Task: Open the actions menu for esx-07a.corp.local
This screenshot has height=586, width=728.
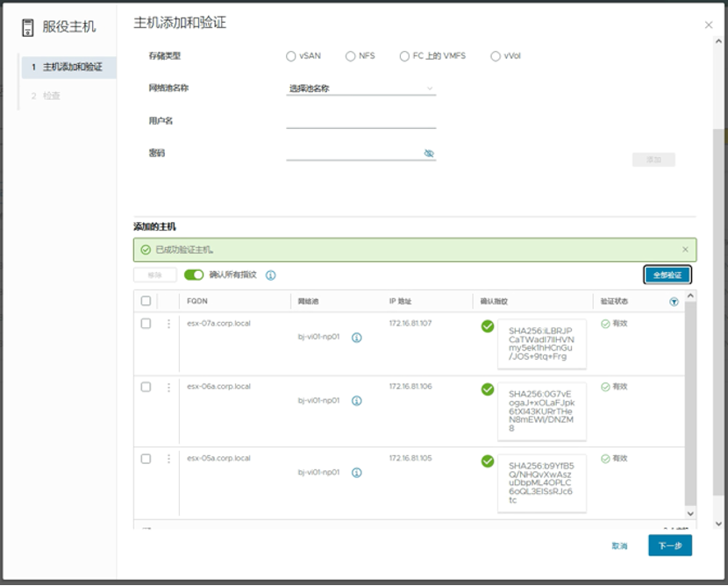Action: coord(168,324)
